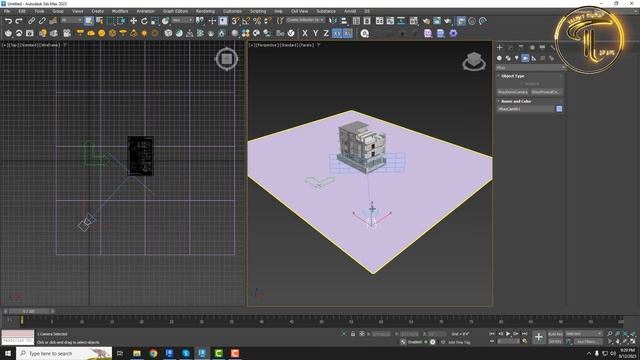Open the Edit menu

click(22, 11)
